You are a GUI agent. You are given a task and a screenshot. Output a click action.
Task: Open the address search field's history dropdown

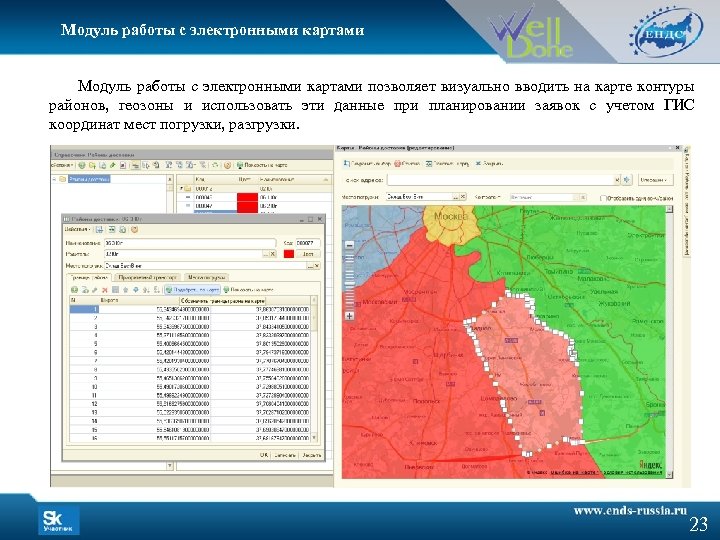click(617, 180)
